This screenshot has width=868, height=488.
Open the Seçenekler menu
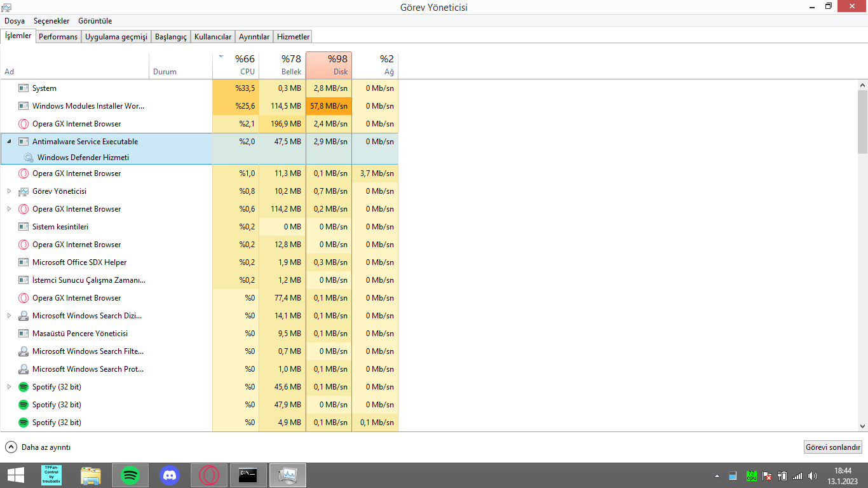(51, 21)
